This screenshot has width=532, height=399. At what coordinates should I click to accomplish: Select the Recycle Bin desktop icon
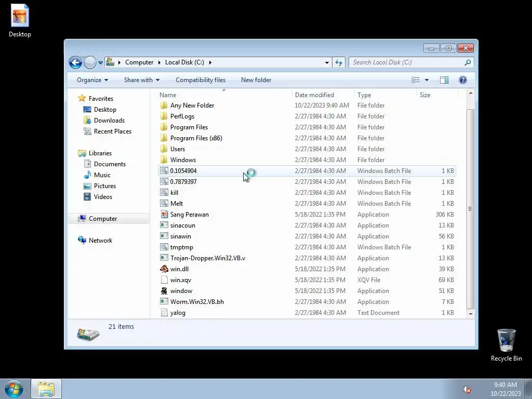(x=506, y=345)
